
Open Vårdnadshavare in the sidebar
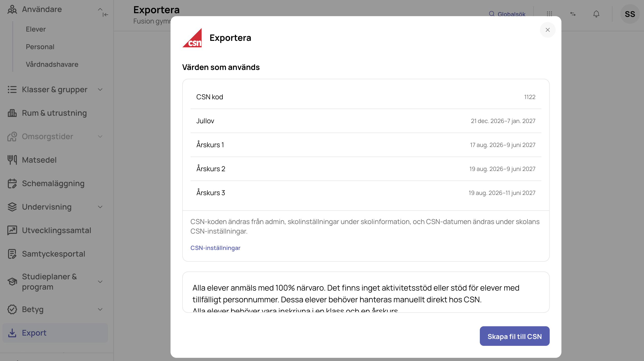click(x=52, y=64)
